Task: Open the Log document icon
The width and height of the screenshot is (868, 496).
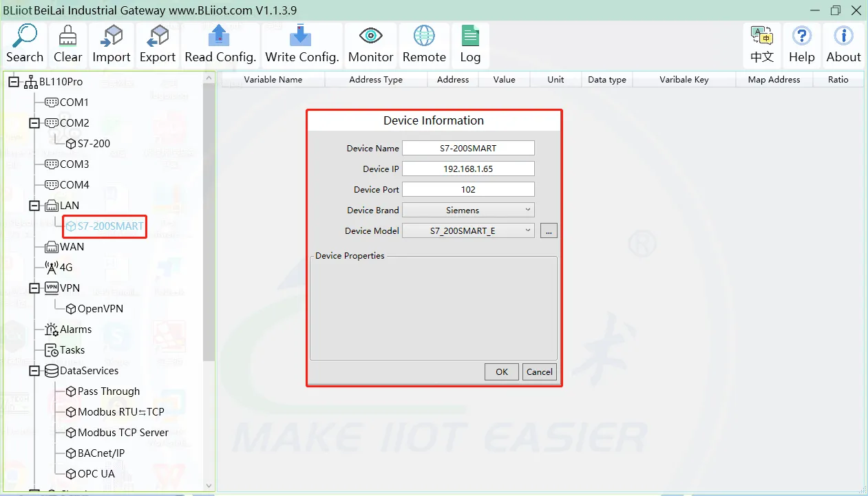Action: (x=470, y=36)
